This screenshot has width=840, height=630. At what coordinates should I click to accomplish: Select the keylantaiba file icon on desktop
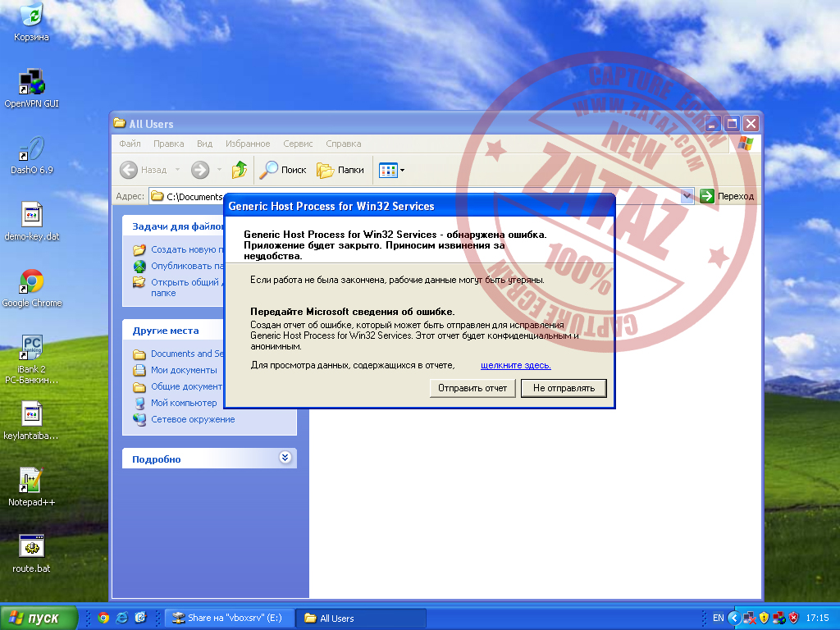pos(32,421)
